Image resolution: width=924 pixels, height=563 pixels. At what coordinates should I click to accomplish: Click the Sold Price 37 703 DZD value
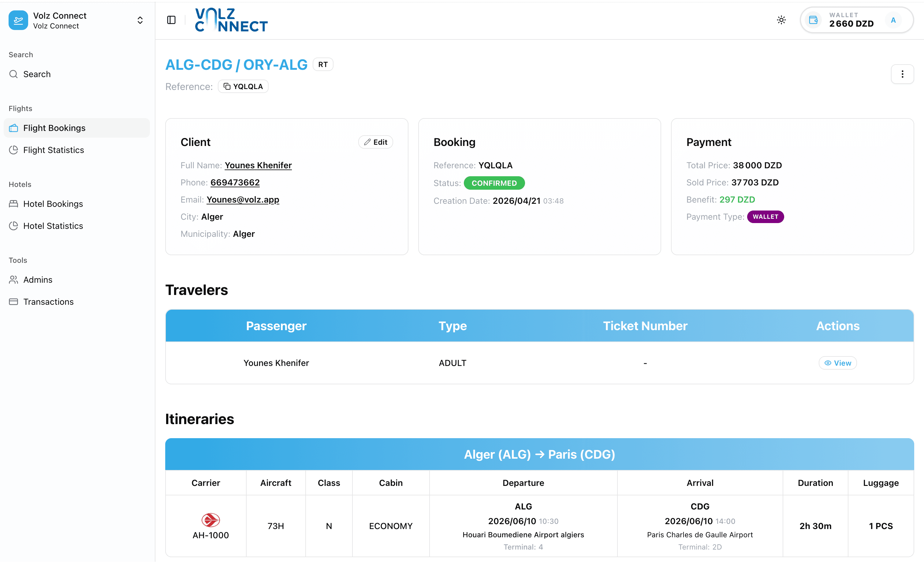pos(755,182)
